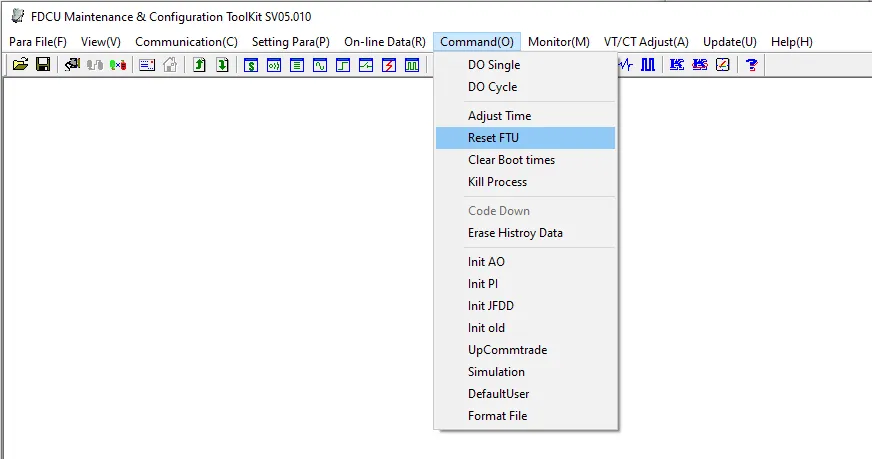
Task: Choose DO Cycle from Command menu
Action: tap(526, 87)
